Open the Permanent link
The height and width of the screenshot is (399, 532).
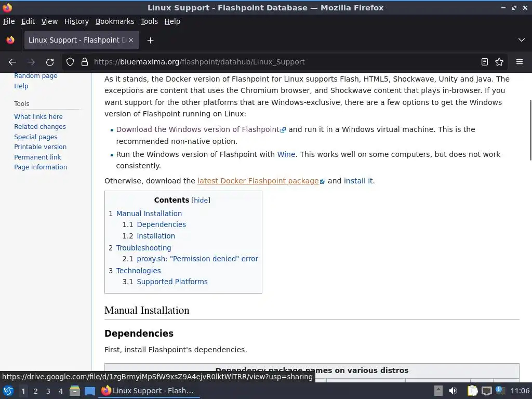point(37,157)
